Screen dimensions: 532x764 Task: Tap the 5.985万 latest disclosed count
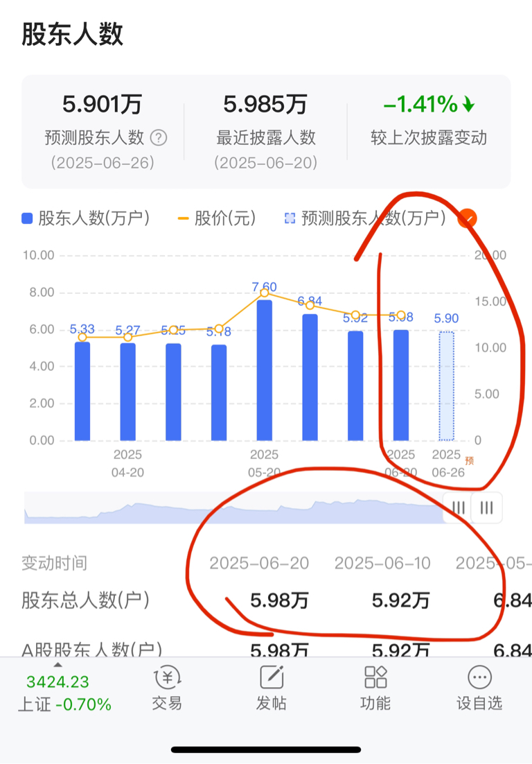(x=265, y=104)
